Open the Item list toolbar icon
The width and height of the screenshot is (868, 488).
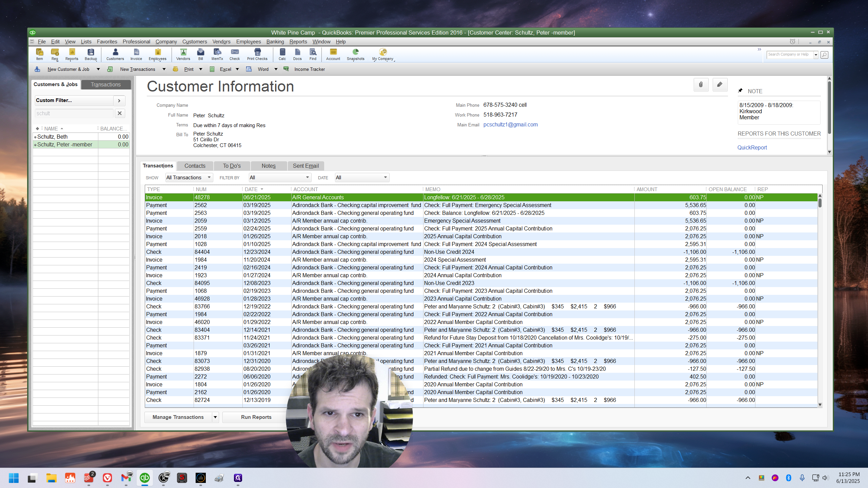[x=40, y=54]
